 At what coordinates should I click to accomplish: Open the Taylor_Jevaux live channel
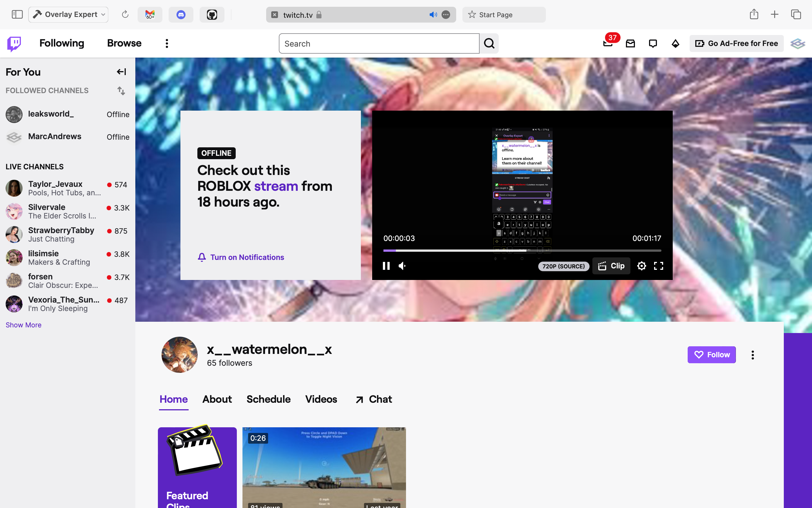[67, 188]
